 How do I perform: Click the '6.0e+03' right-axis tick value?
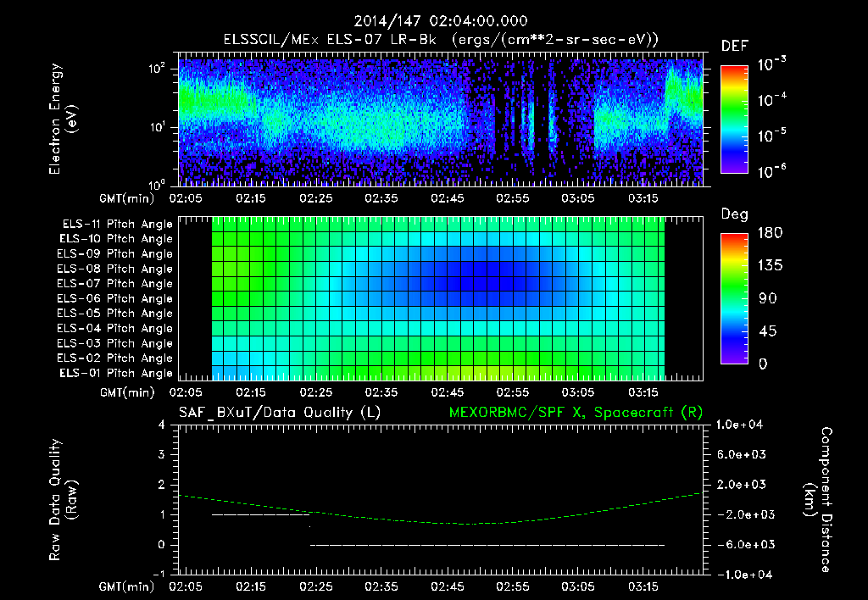741,454
